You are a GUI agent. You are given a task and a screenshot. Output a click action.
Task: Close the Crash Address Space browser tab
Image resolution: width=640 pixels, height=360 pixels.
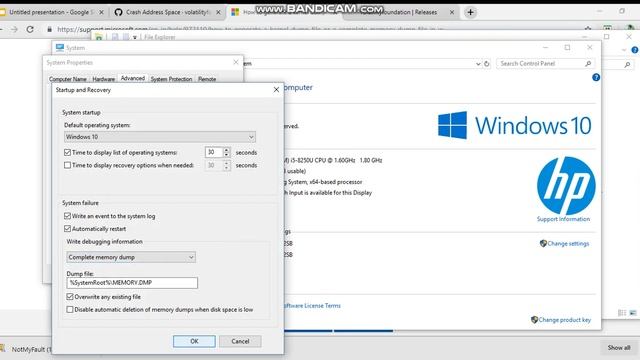(218, 12)
